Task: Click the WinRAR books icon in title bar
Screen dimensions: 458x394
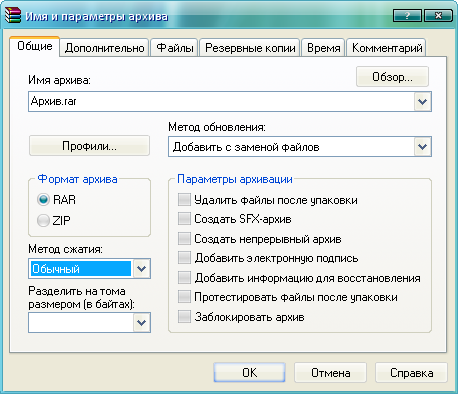Action: click(x=13, y=15)
